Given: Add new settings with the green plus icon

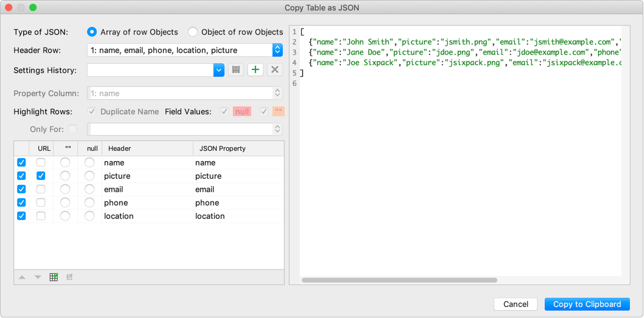Looking at the screenshot, I should click(x=255, y=70).
